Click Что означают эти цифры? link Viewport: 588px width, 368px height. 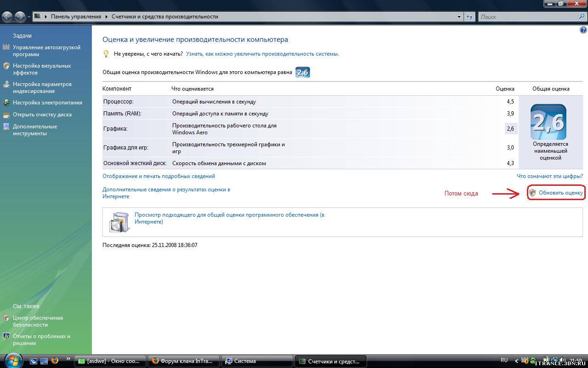coord(549,176)
